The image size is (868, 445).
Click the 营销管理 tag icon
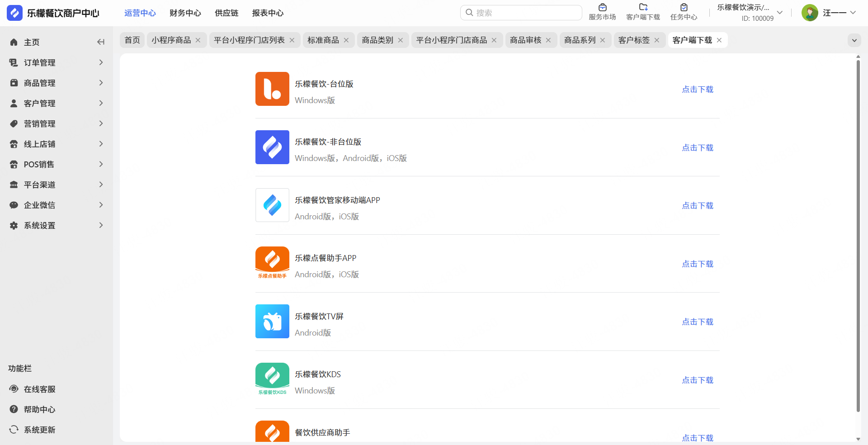(14, 123)
